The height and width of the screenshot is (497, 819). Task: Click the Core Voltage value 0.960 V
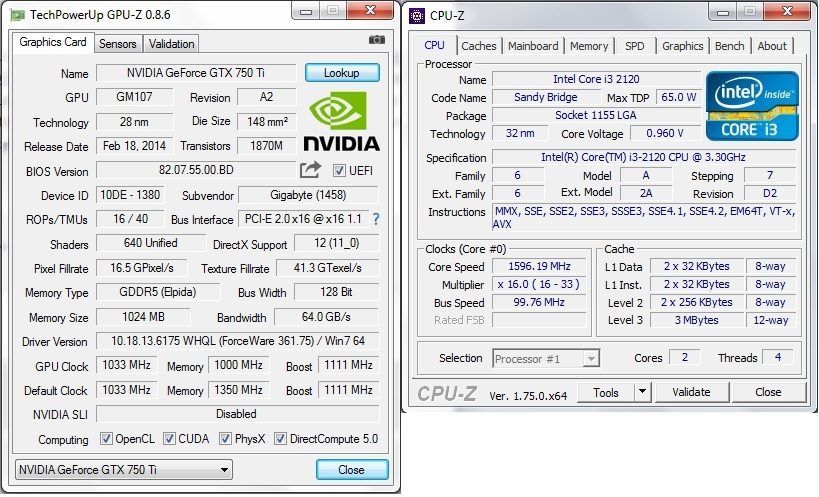coord(665,133)
